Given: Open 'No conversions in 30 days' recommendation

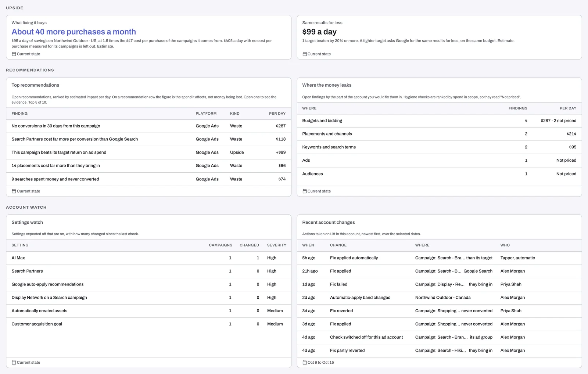Looking at the screenshot, I should (148, 126).
